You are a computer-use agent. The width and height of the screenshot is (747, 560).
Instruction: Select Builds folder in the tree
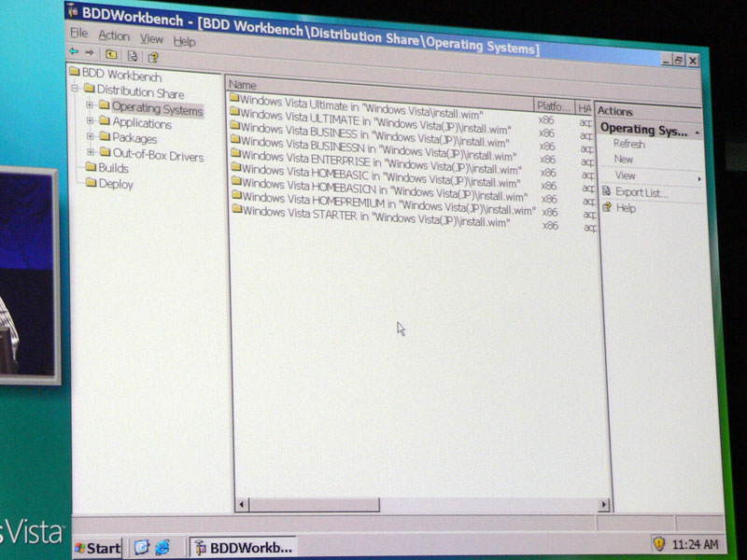pyautogui.click(x=113, y=168)
